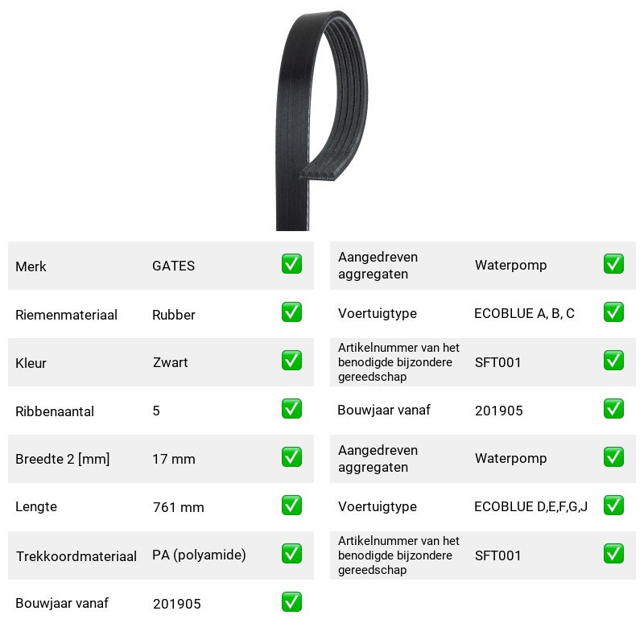This screenshot has width=644, height=644.
Task: Click the checkmark next to PA (polyamide)
Action: 291,554
